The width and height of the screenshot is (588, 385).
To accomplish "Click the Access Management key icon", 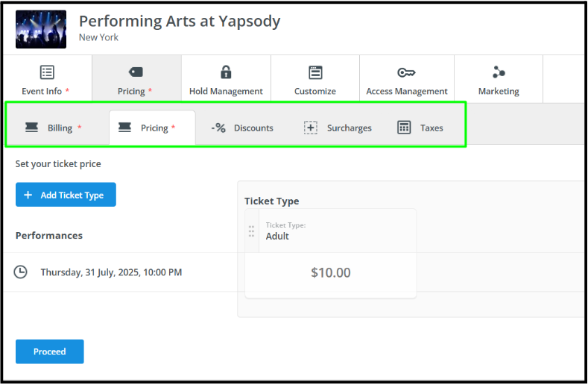I will point(406,72).
